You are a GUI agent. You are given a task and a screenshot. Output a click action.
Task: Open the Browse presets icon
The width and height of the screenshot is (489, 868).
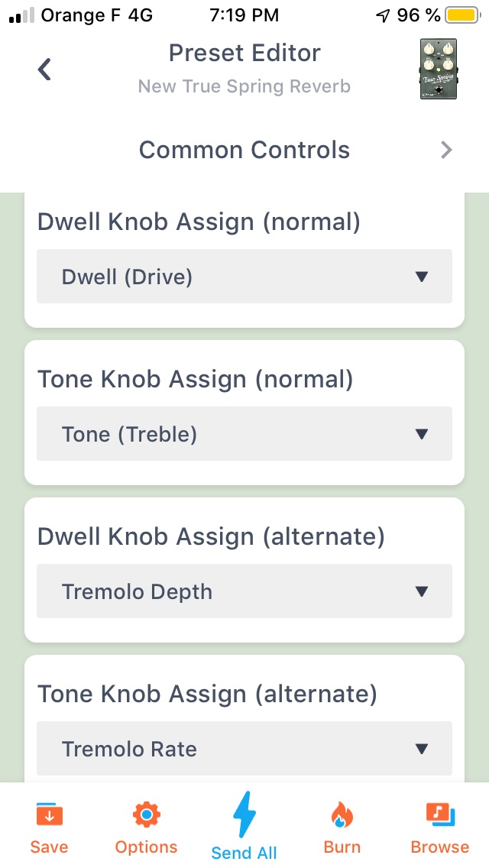pyautogui.click(x=439, y=816)
